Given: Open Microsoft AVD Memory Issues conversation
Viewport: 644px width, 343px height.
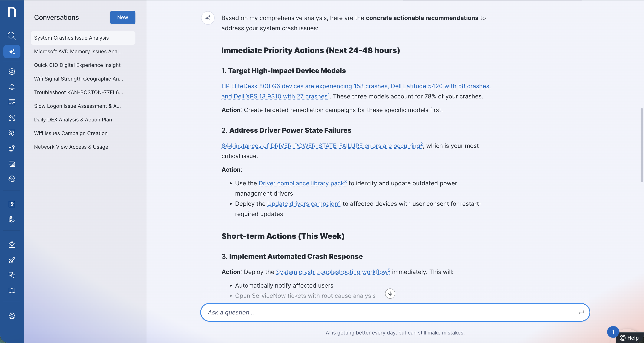Looking at the screenshot, I should pos(78,52).
